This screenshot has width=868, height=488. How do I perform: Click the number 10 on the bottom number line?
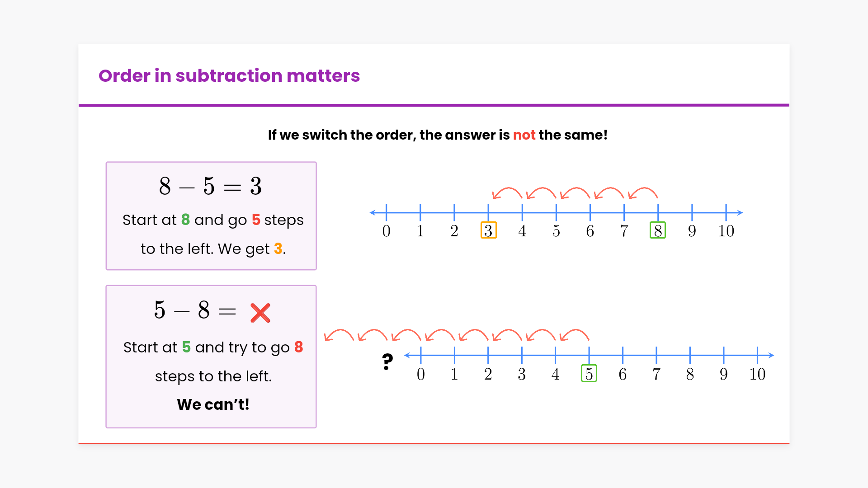757,374
